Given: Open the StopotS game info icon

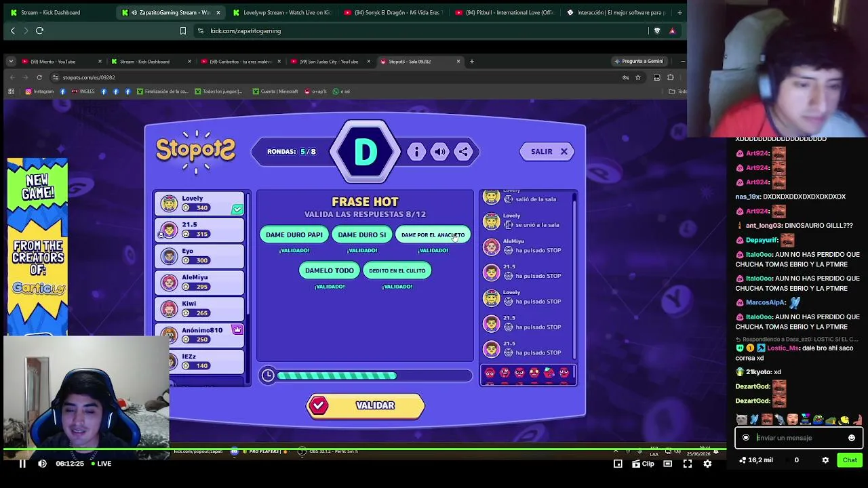Looking at the screenshot, I should coord(416,152).
